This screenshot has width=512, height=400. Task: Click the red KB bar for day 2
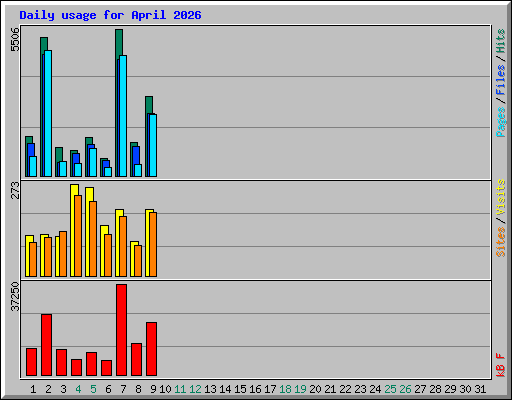click(x=46, y=345)
